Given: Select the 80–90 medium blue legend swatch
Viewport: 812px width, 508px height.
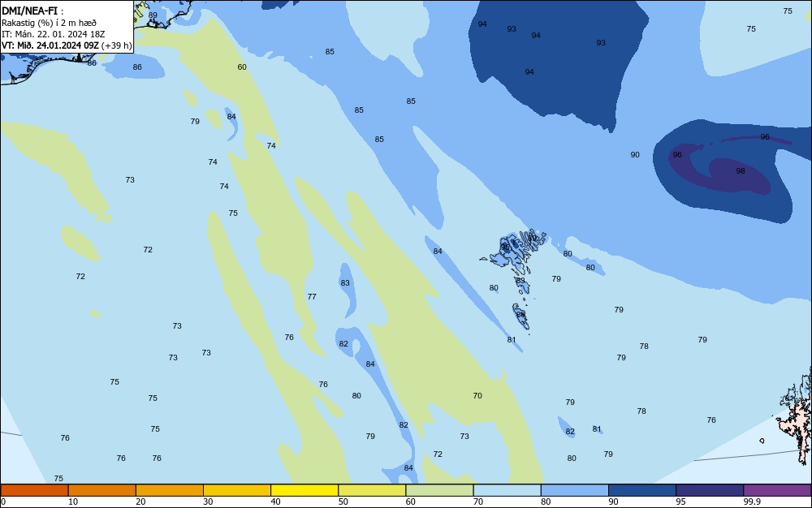Looking at the screenshot, I should (x=575, y=490).
